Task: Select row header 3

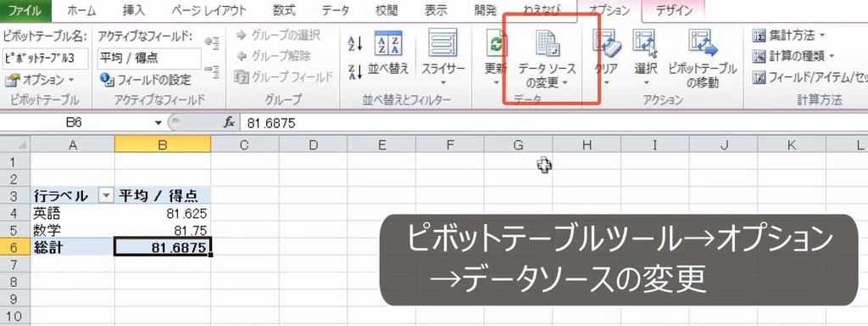Action: (15, 195)
